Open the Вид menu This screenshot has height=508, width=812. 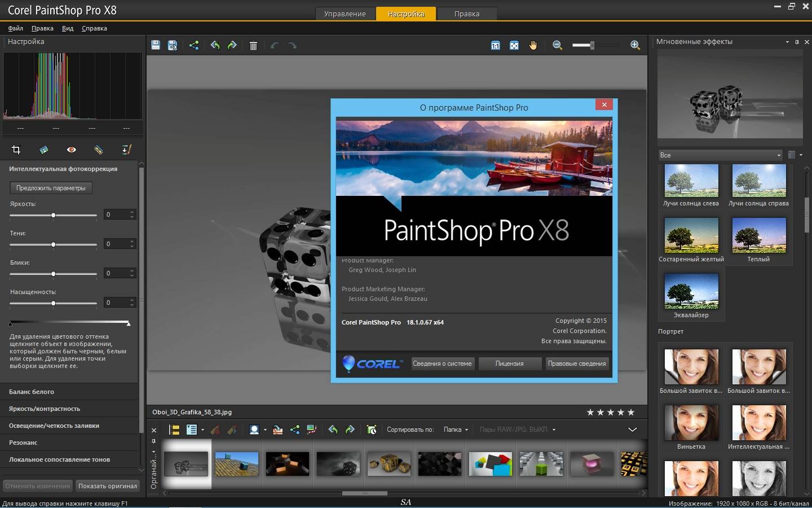coord(68,28)
